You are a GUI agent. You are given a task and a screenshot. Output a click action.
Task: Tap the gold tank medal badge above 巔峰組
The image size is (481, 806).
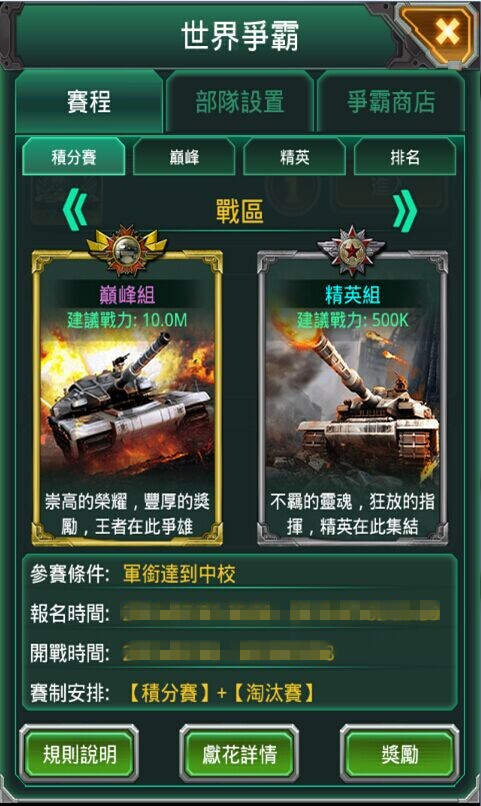(x=127, y=250)
